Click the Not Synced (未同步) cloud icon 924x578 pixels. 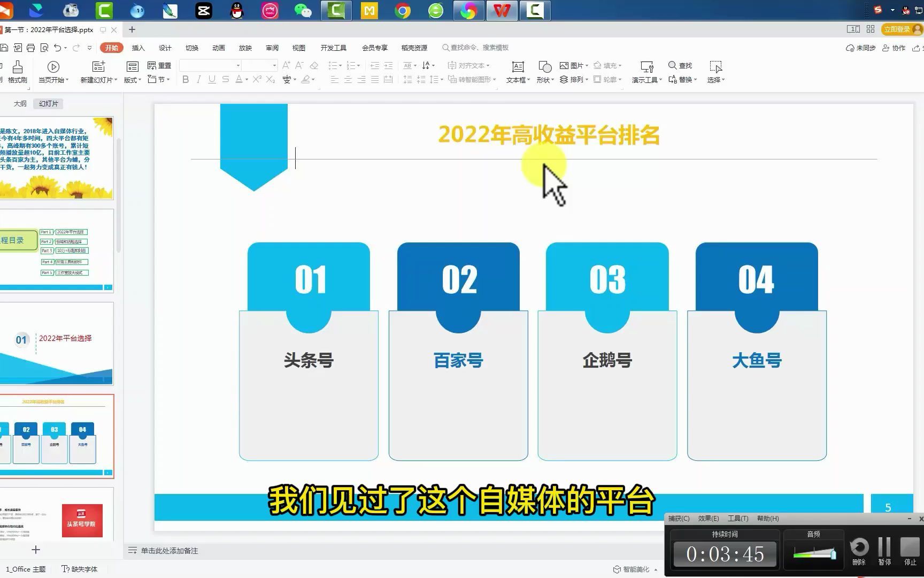(850, 48)
